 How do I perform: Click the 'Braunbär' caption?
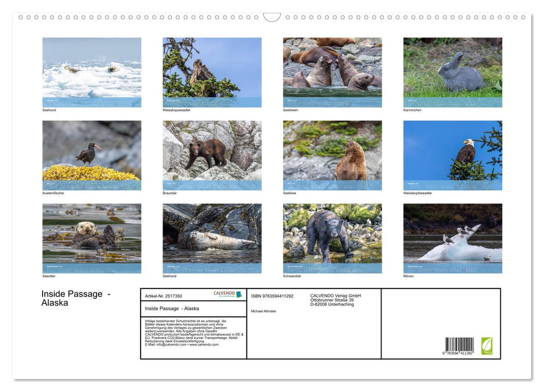(170, 193)
